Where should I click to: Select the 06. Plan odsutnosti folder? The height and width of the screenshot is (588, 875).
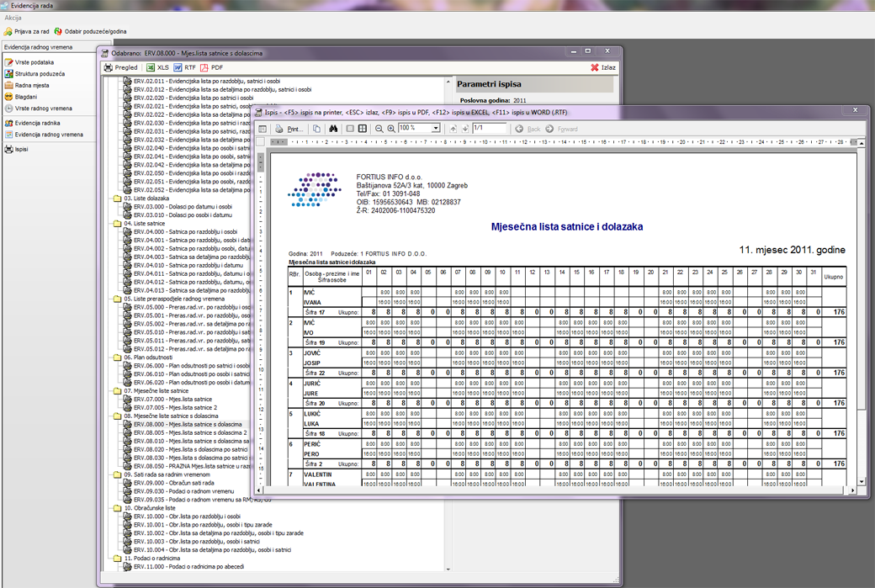click(148, 357)
